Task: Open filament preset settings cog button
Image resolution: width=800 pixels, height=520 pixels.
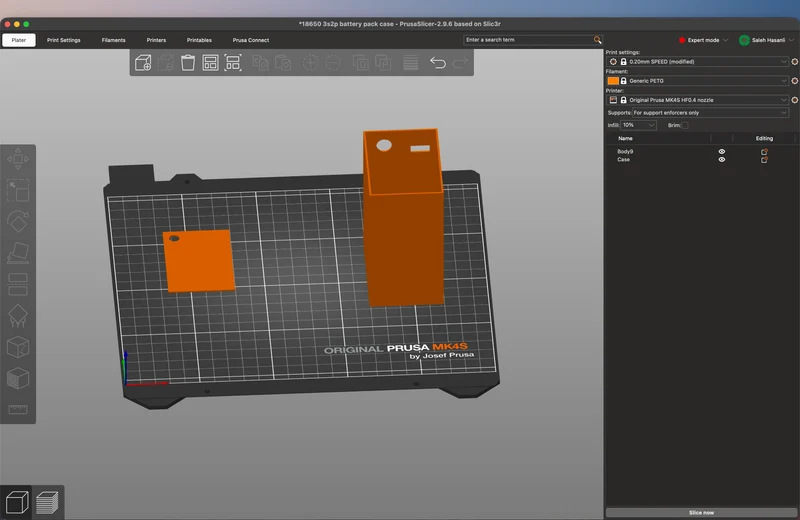Action: (x=794, y=81)
